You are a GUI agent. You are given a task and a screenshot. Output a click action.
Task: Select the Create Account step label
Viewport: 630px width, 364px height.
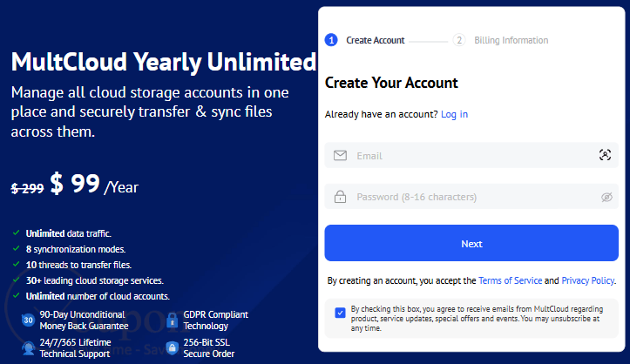click(x=376, y=41)
